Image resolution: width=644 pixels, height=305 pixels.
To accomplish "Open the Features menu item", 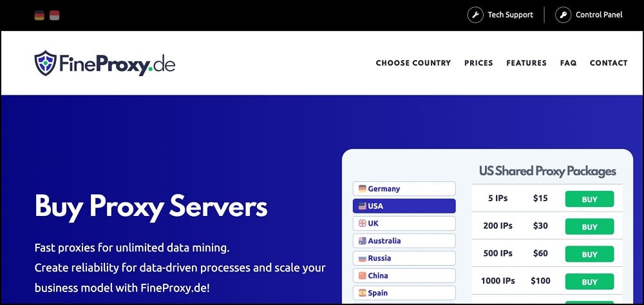I will point(526,63).
